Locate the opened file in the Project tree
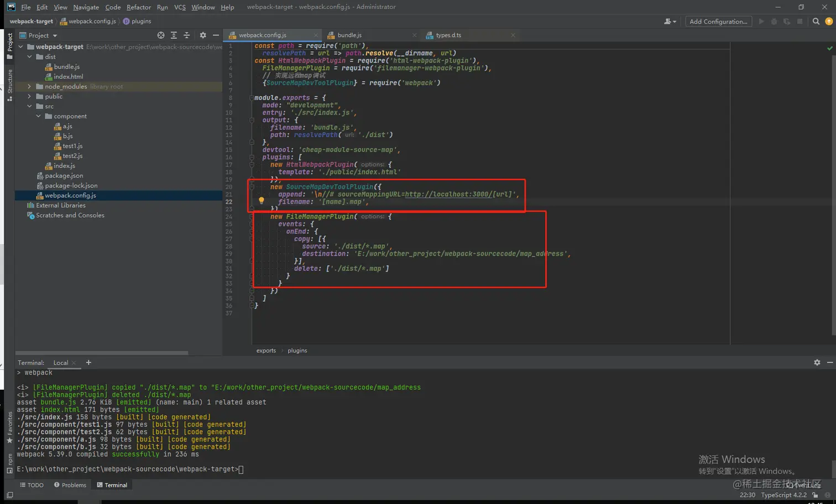836x504 pixels. click(x=161, y=35)
